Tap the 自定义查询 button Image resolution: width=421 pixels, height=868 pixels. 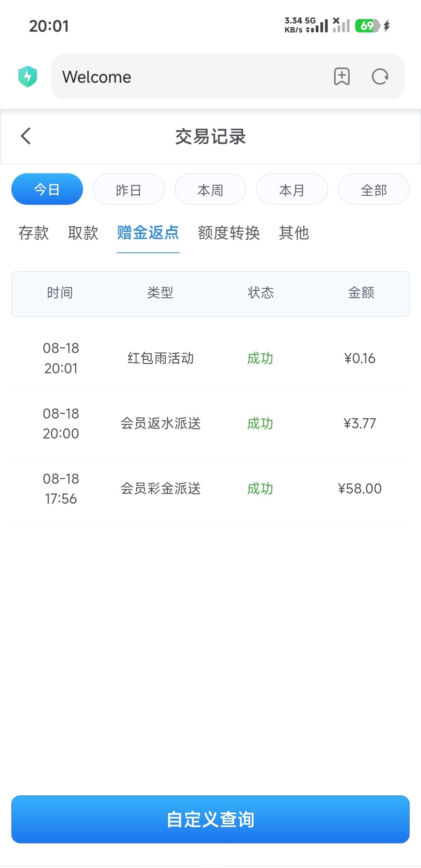click(210, 819)
